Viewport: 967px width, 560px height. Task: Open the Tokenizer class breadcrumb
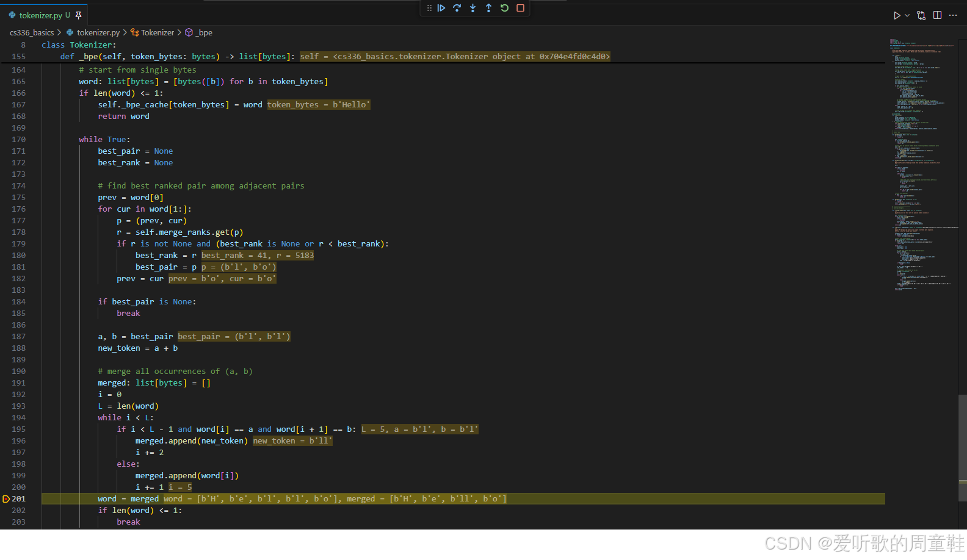(153, 32)
